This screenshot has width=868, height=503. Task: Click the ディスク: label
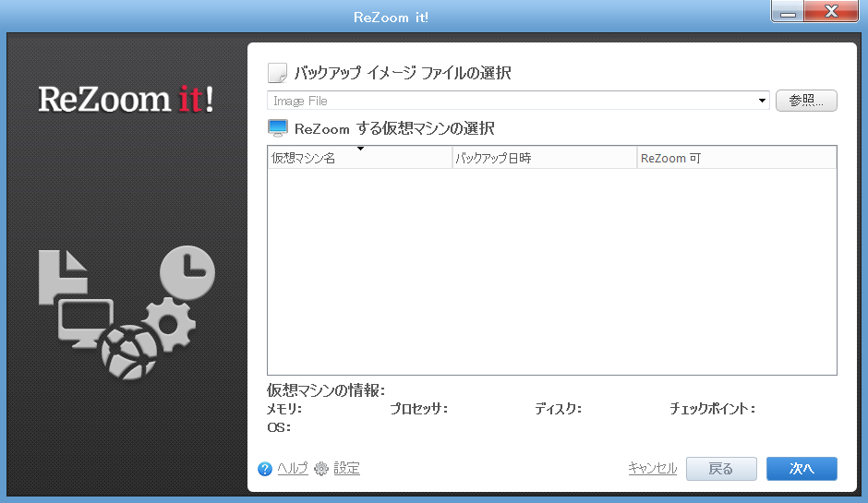point(558,409)
